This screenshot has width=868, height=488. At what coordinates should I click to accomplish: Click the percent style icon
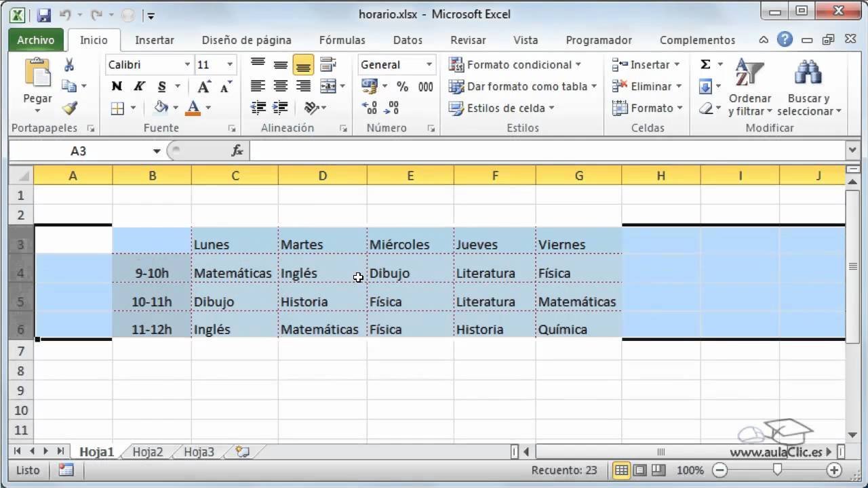coord(403,86)
